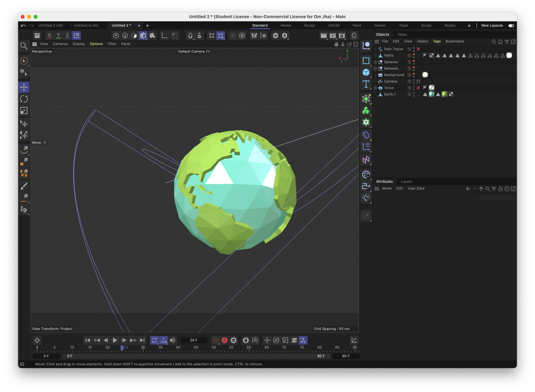Add a Text spline object
The width and height of the screenshot is (535, 392).
pos(366,84)
